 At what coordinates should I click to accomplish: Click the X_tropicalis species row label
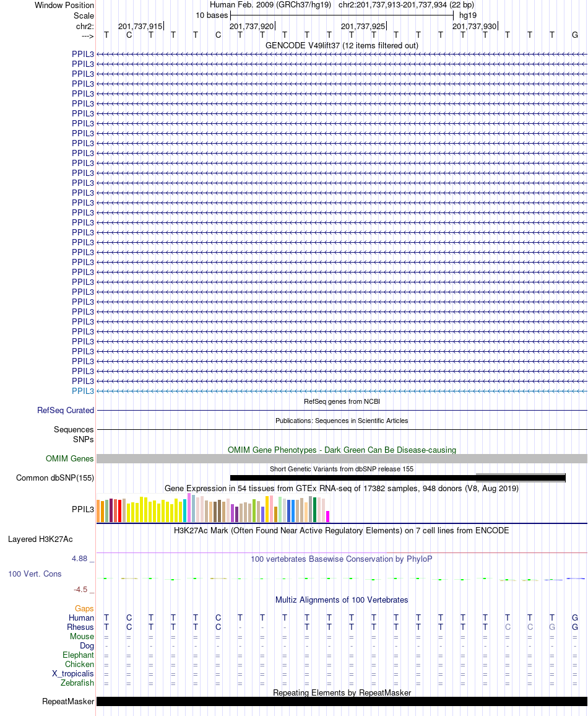(x=73, y=674)
